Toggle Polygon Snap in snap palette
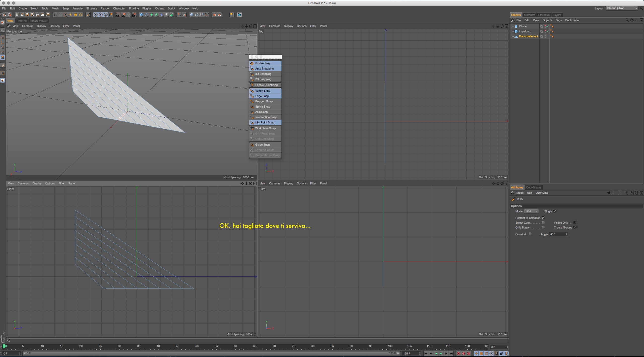 tap(264, 101)
